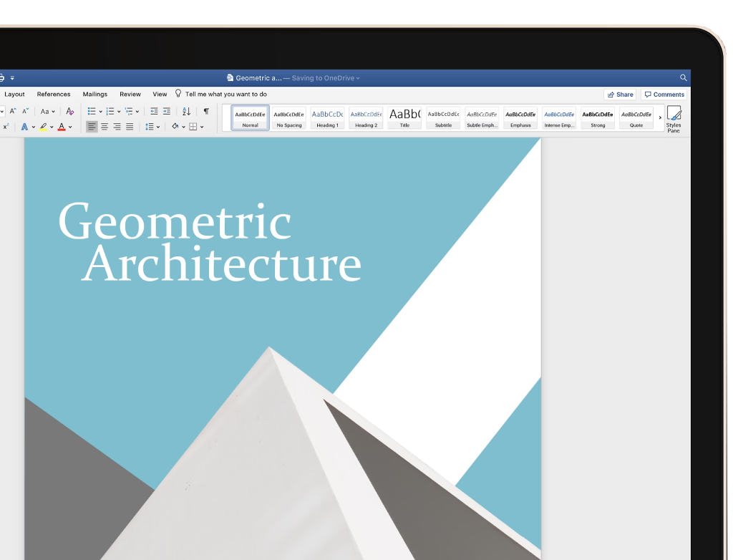This screenshot has width=733, height=560.
Task: Click the Sort A to Z icon
Action: (x=186, y=111)
